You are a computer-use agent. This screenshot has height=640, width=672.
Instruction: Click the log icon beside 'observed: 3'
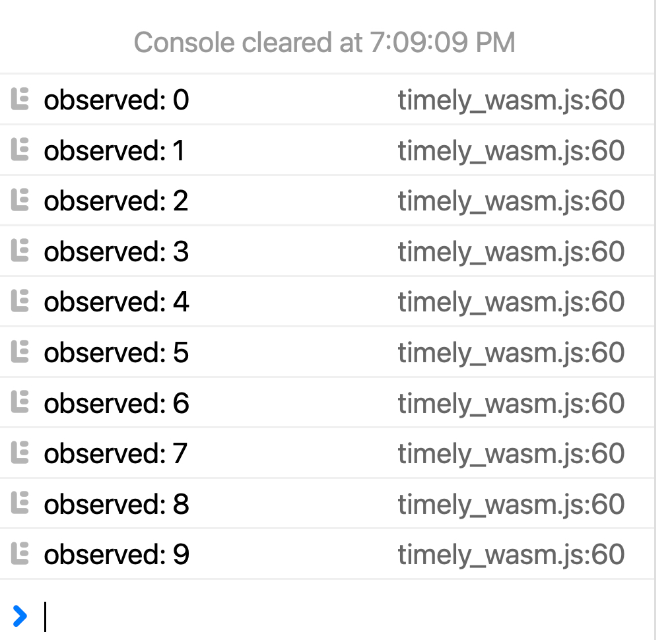pos(20,252)
